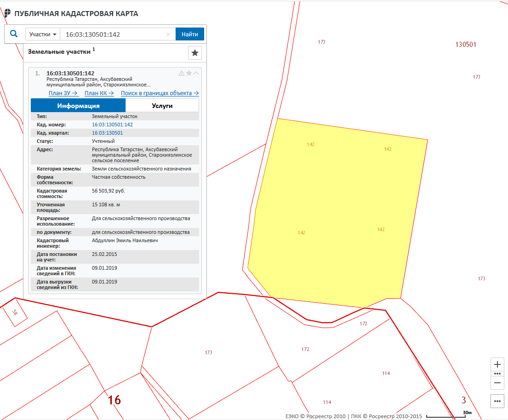This screenshot has width=508, height=420.
Task: Clear the search field with X
Action: pyautogui.click(x=168, y=34)
